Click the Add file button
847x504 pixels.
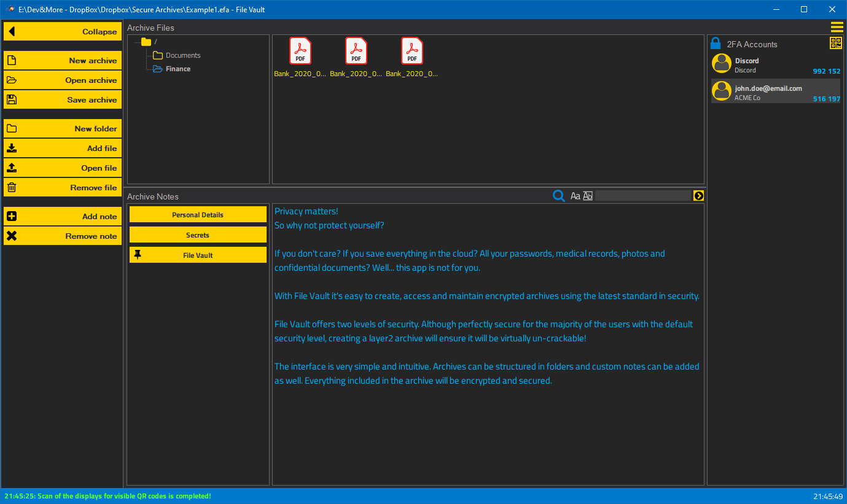[x=63, y=148]
